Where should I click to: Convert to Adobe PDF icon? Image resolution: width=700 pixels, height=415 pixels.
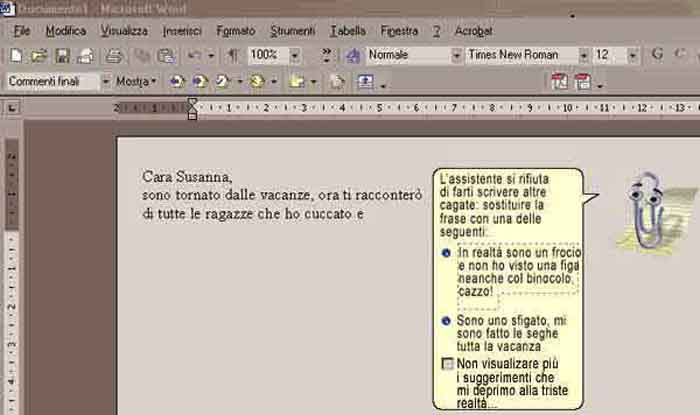coord(560,82)
